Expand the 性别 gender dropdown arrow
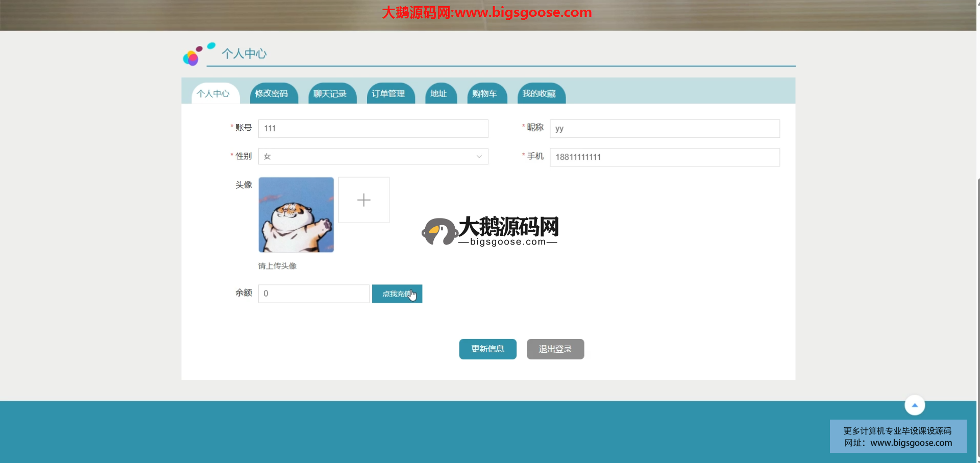This screenshot has height=463, width=980. [x=479, y=157]
